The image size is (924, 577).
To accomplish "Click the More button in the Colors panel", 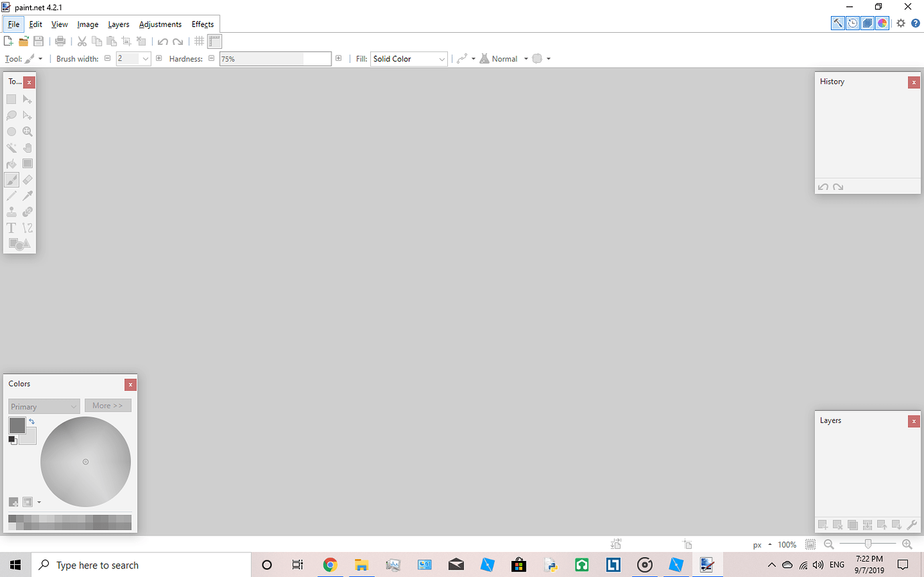I will (x=108, y=405).
